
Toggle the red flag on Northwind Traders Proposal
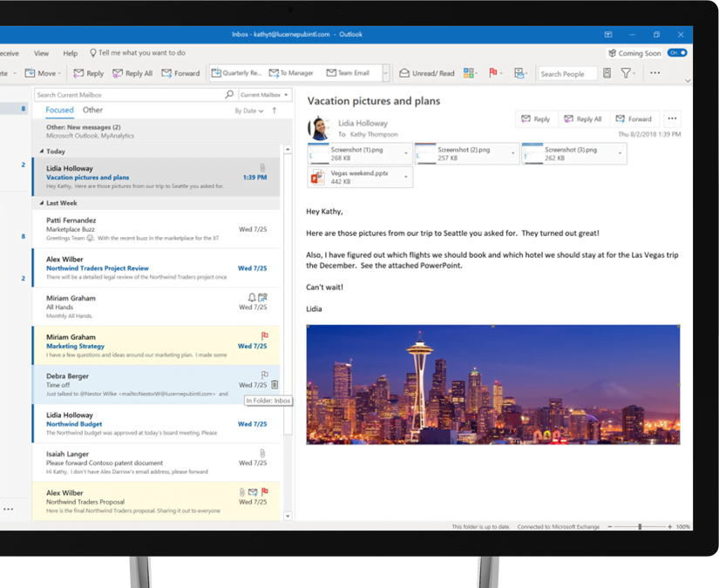265,491
